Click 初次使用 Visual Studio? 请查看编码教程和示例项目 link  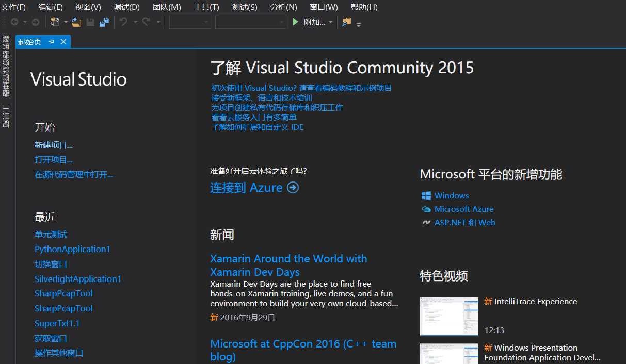click(x=301, y=88)
